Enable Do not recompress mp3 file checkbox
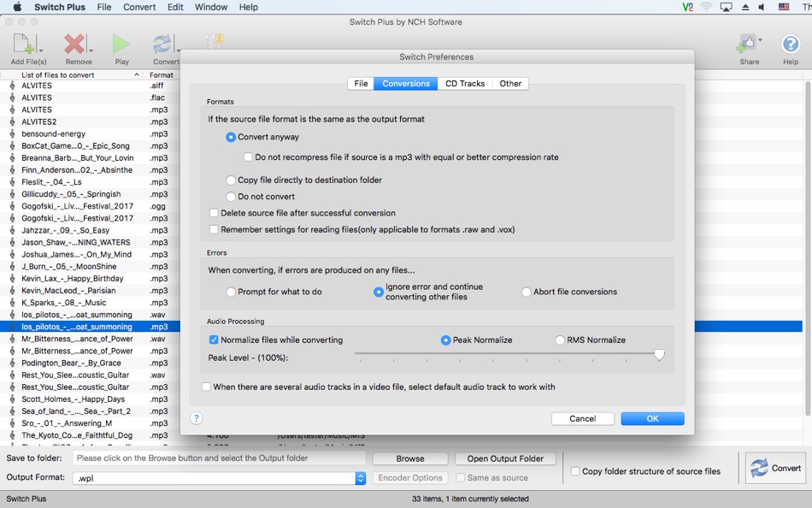The image size is (812, 508). pos(248,157)
